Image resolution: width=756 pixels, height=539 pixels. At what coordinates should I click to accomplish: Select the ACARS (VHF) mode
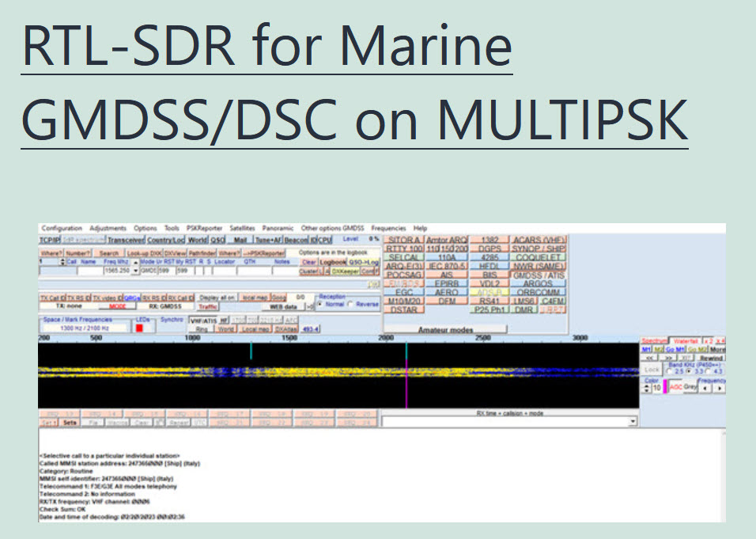pyautogui.click(x=538, y=240)
